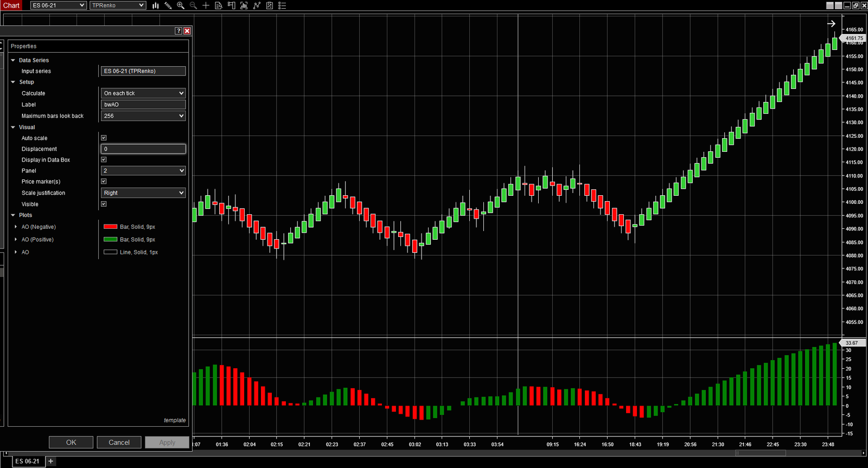Switch to the ES 06-21 bottom tab
Screen dimensions: 868x468
[x=27, y=461]
